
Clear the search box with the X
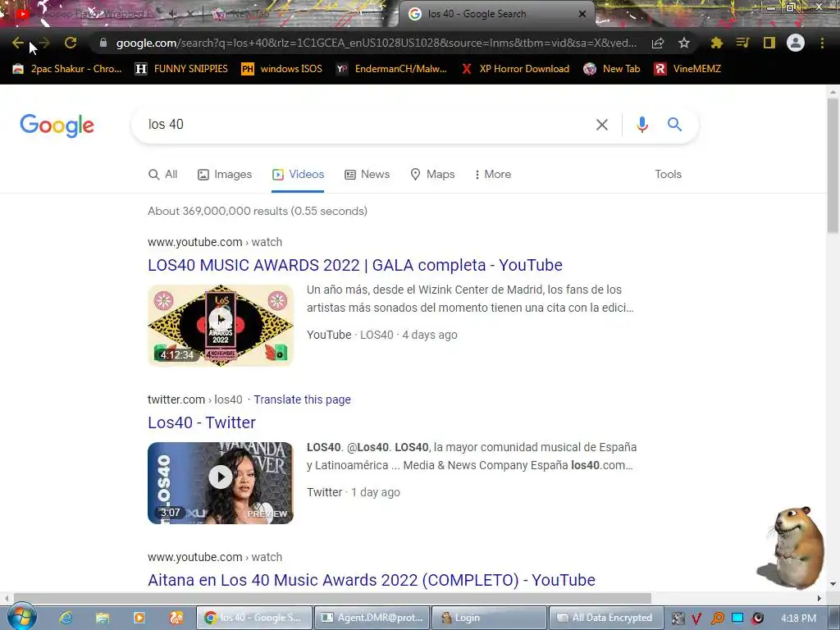[x=601, y=125]
